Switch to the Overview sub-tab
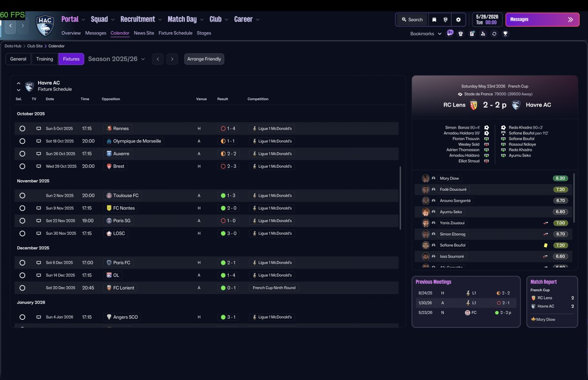Screen dimensions: 588x380 pyautogui.click(x=71, y=33)
